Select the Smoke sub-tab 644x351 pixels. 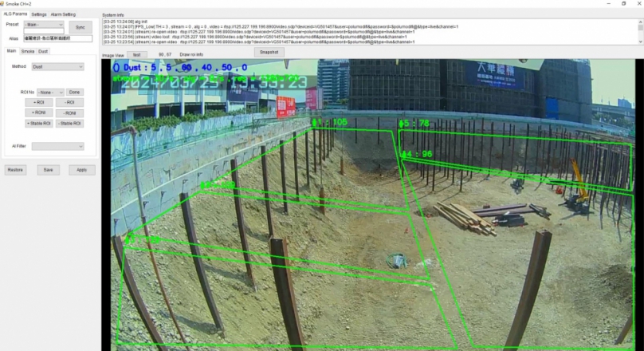pos(27,51)
